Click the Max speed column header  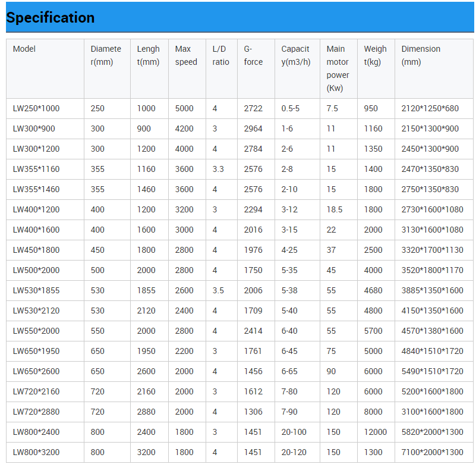click(x=185, y=54)
